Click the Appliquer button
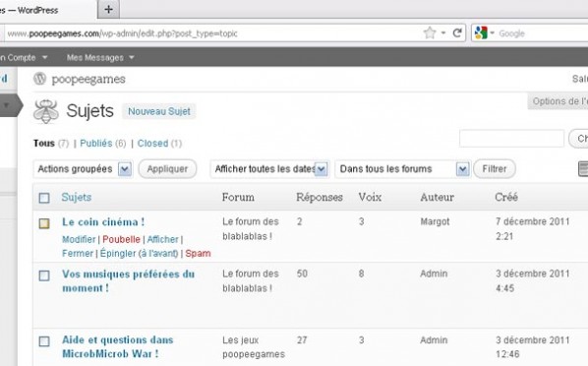The image size is (588, 366). pyautogui.click(x=167, y=169)
